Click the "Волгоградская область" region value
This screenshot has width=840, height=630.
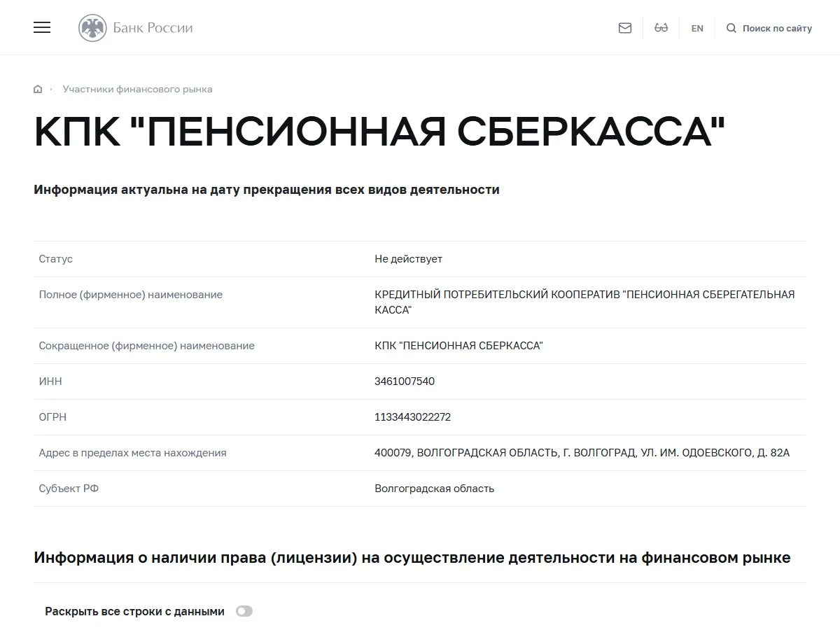pyautogui.click(x=434, y=489)
